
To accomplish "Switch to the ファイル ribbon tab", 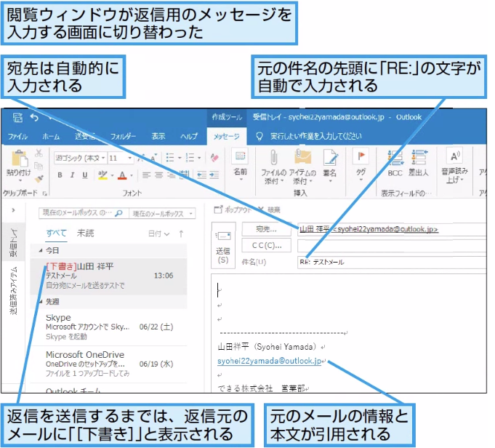I will pyautogui.click(x=17, y=137).
